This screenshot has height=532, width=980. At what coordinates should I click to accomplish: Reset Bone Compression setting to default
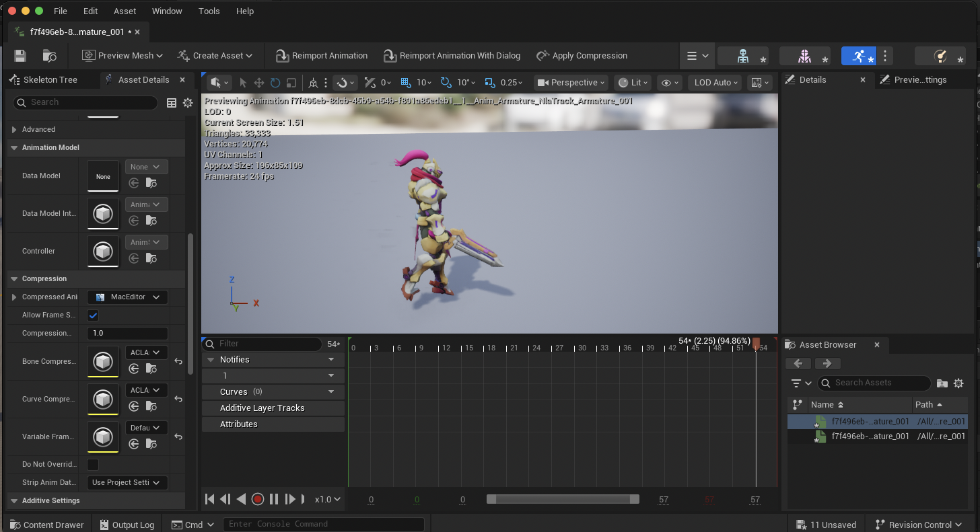pos(178,361)
